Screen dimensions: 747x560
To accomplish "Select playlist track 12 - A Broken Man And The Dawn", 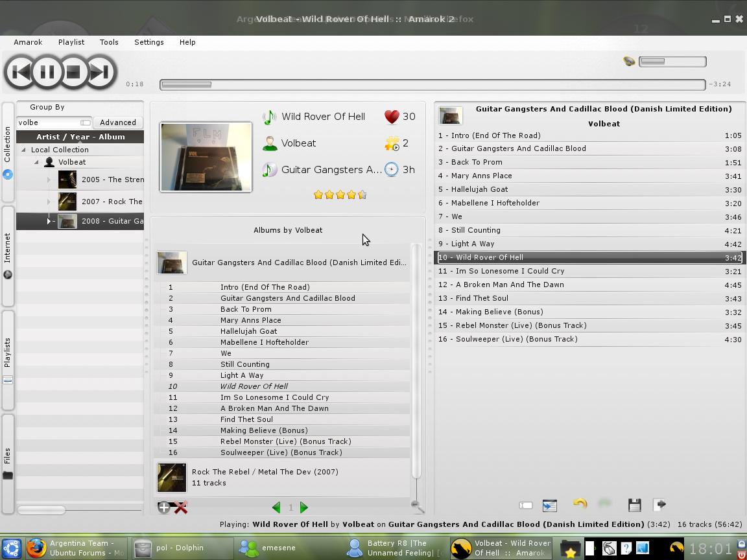I will click(x=590, y=285).
